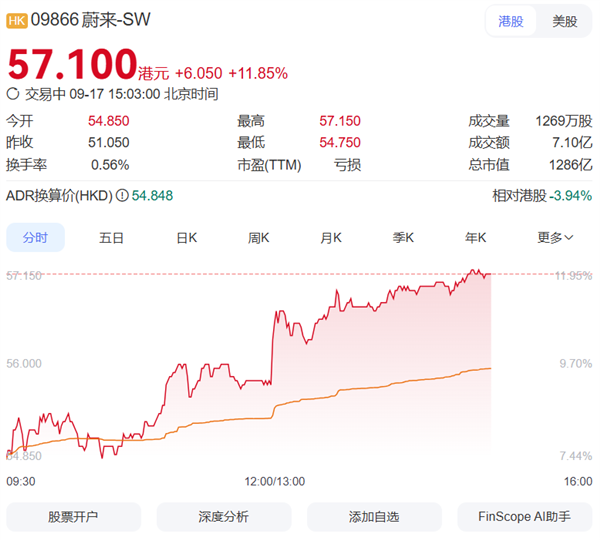Select the 月K monthly chart tab

(x=331, y=238)
